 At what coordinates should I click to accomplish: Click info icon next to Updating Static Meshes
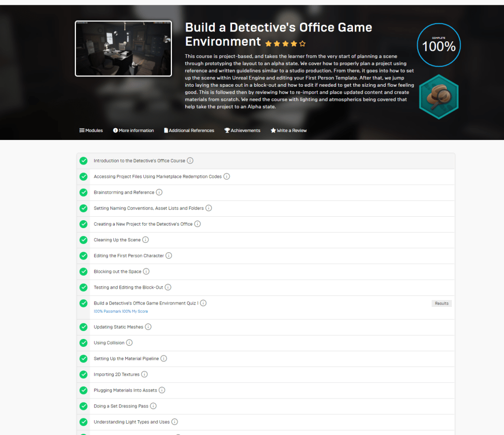[x=148, y=327]
